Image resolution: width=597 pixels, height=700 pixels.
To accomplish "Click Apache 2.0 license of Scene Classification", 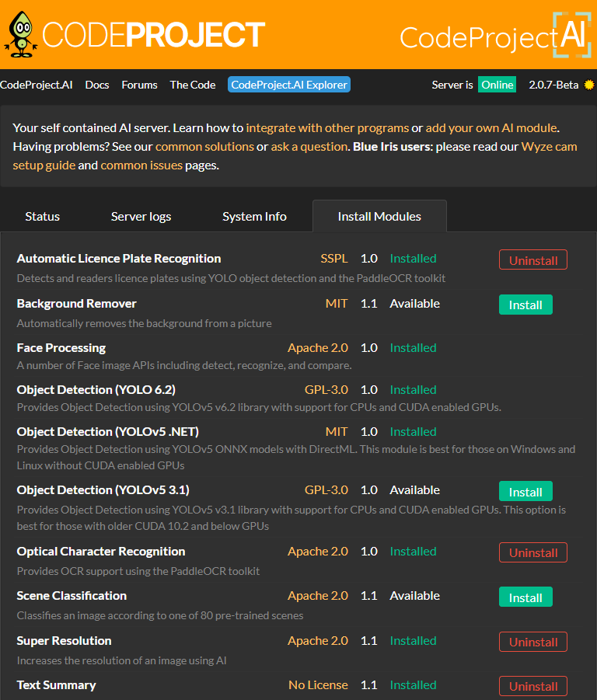I will [x=318, y=596].
